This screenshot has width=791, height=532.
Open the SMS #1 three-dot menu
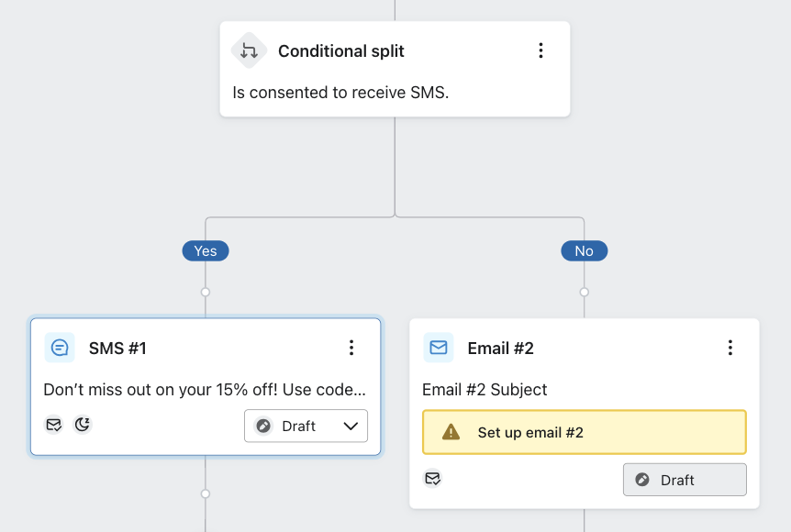[x=351, y=348]
